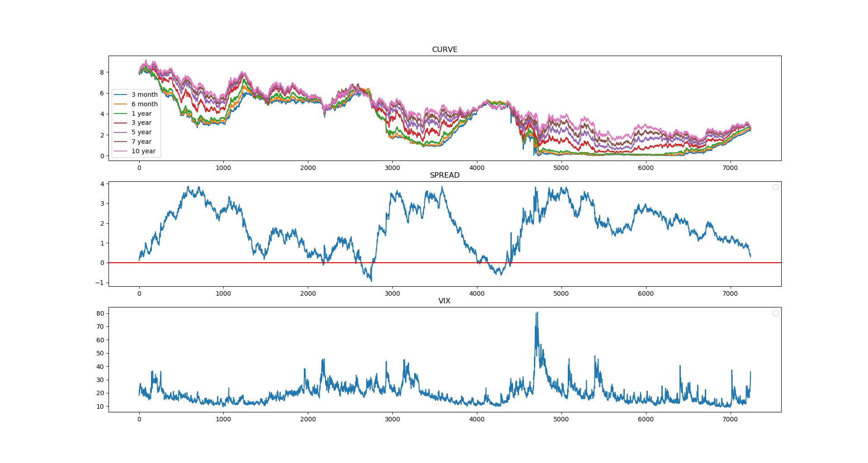The height and width of the screenshot is (463, 868).
Task: Click the VIX chart title
Action: 444,301
